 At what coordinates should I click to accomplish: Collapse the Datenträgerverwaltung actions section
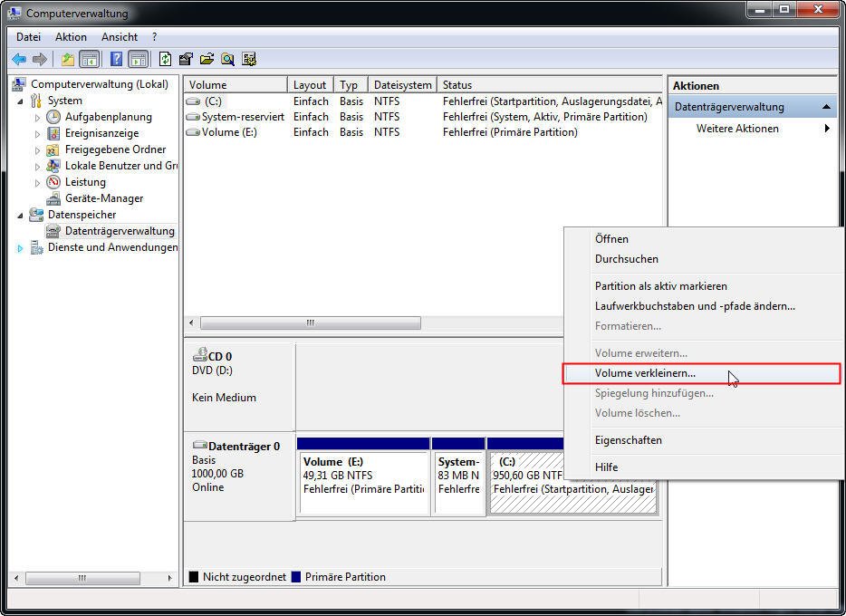(x=826, y=107)
